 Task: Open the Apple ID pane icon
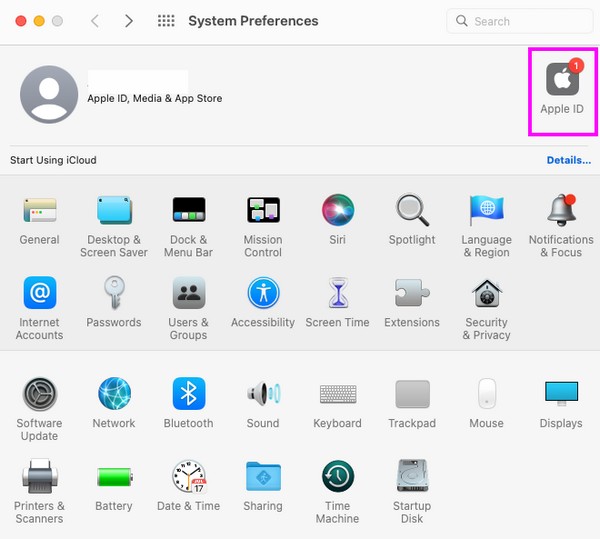click(562, 79)
